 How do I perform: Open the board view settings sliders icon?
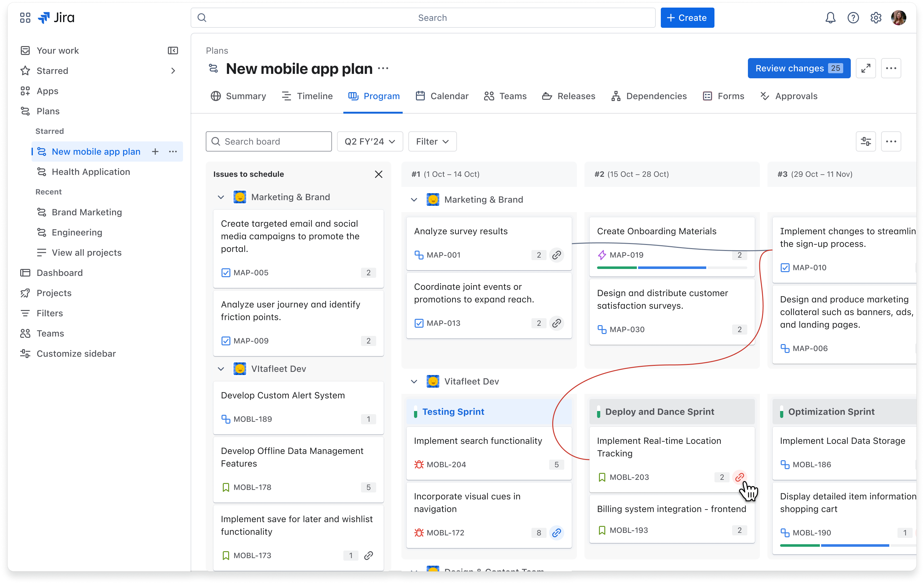pyautogui.click(x=865, y=141)
